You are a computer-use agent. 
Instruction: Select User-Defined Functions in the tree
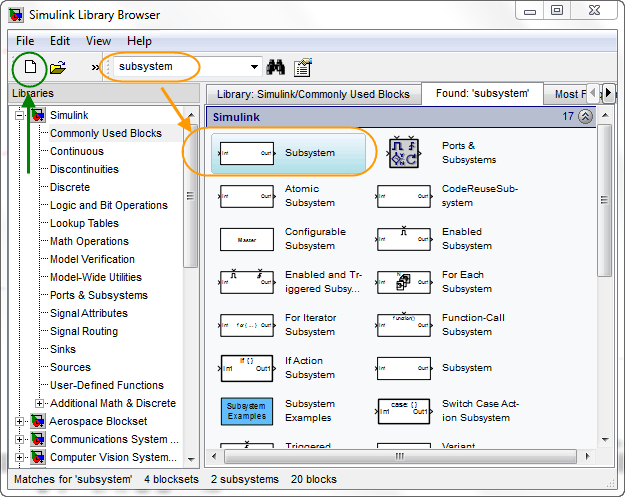click(106, 385)
